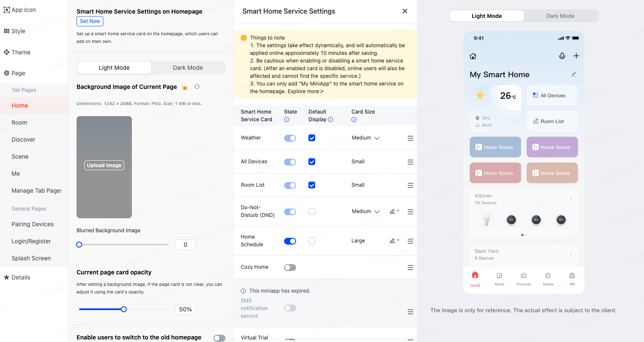
Task: Turn on the Cozy Home state toggle
Action: [290, 268]
